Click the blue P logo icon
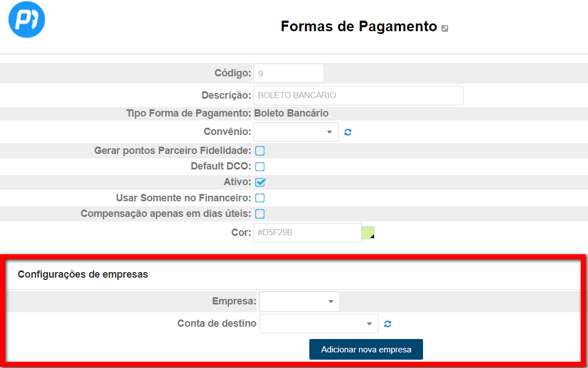588x368 pixels. click(x=26, y=20)
